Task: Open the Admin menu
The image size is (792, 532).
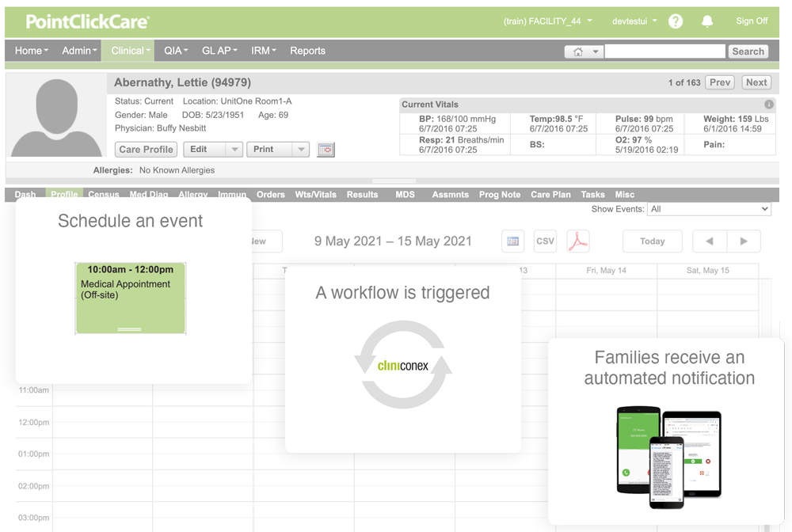Action: [x=79, y=51]
